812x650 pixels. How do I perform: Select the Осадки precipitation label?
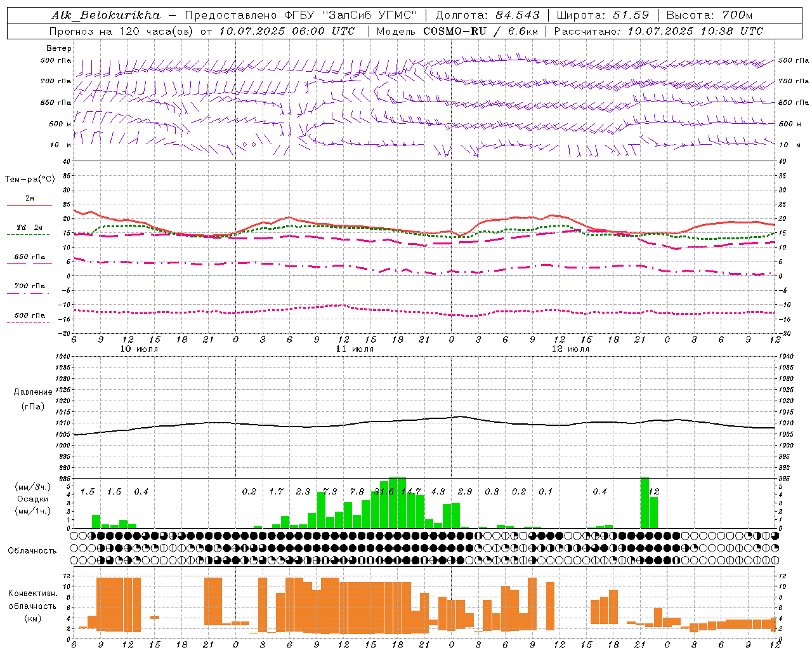tap(32, 499)
